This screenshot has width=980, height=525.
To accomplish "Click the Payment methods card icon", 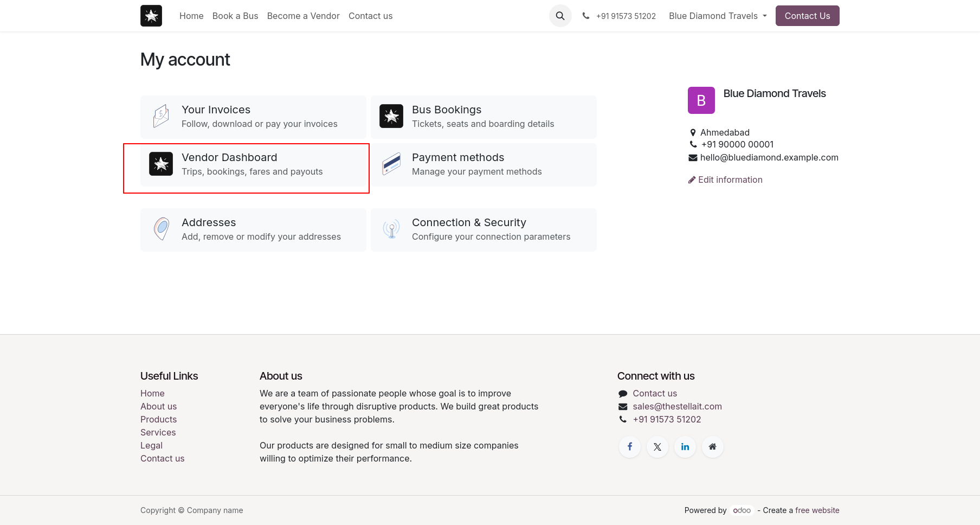I will coord(391,164).
